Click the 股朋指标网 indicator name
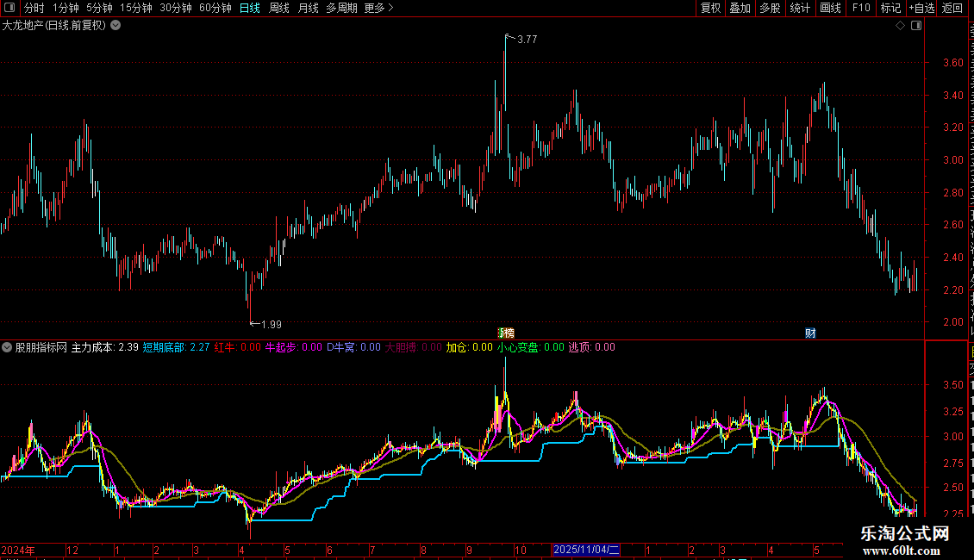Viewport: 974px width, 560px height. [41, 348]
